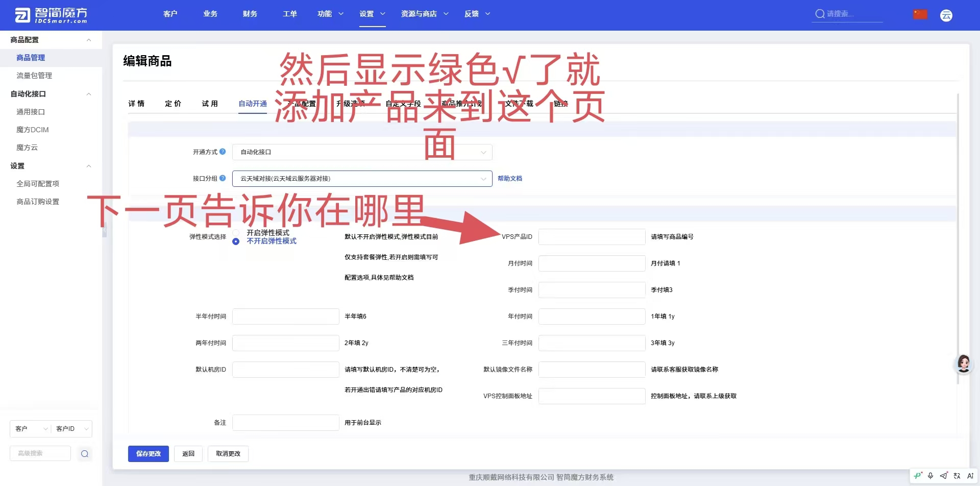Open the 帮助文档 link
Screen dimensions: 980x486
click(x=510, y=179)
